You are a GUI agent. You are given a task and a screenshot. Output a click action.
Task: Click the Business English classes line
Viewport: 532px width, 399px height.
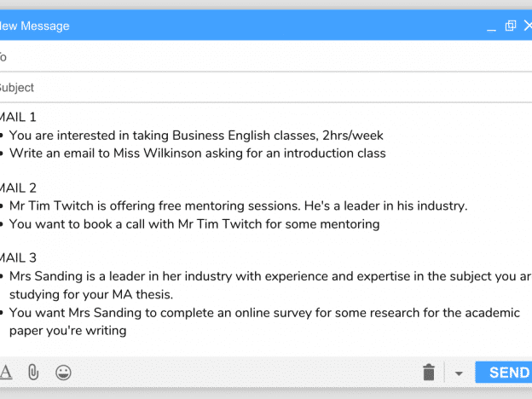tap(196, 136)
